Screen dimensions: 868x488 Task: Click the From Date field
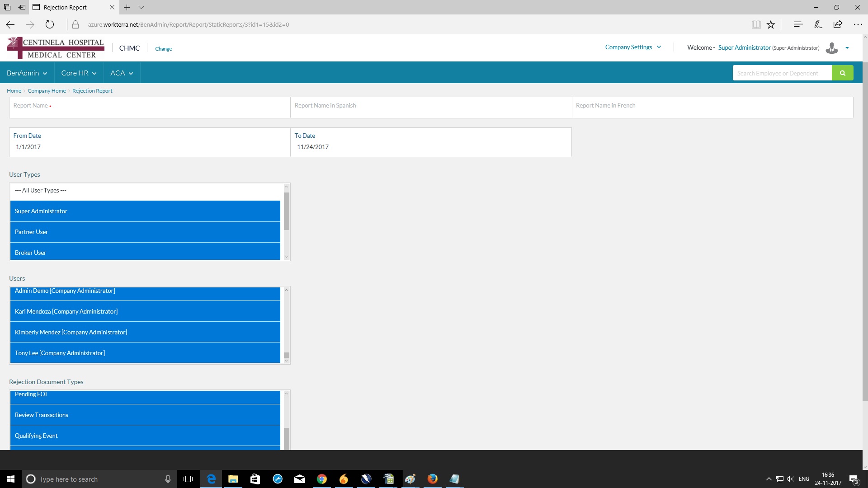pos(149,147)
